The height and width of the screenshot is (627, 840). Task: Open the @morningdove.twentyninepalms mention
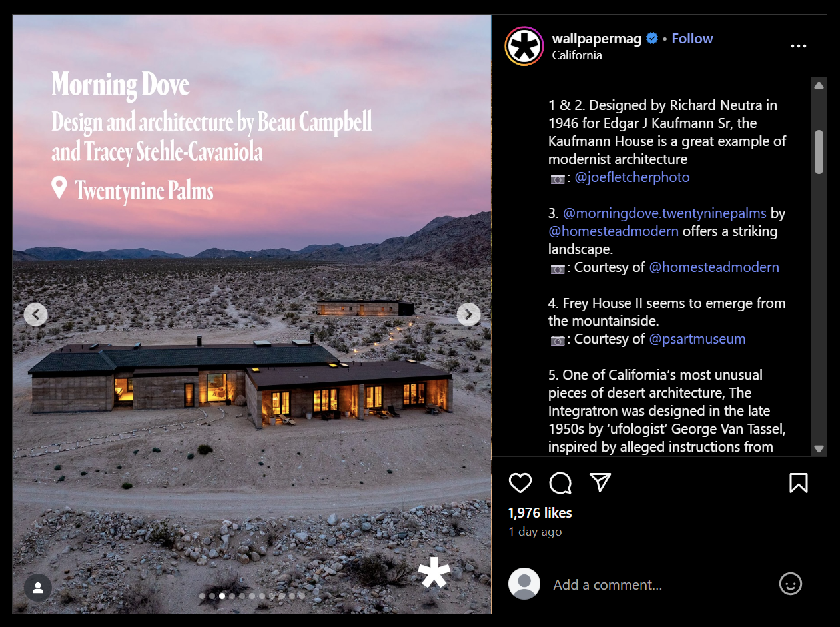665,213
